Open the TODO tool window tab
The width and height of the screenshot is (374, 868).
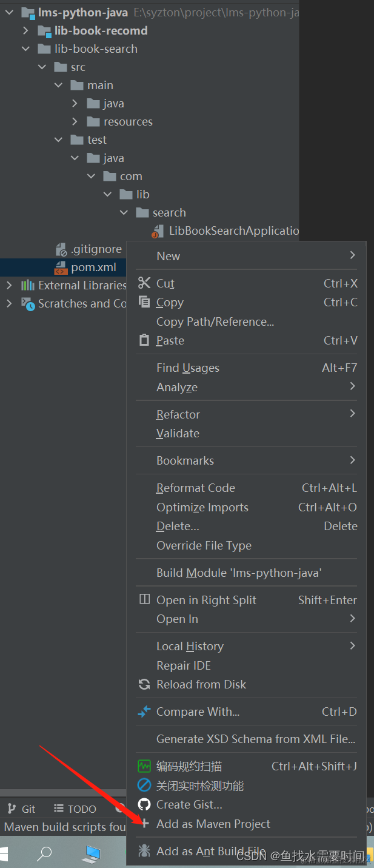[75, 809]
